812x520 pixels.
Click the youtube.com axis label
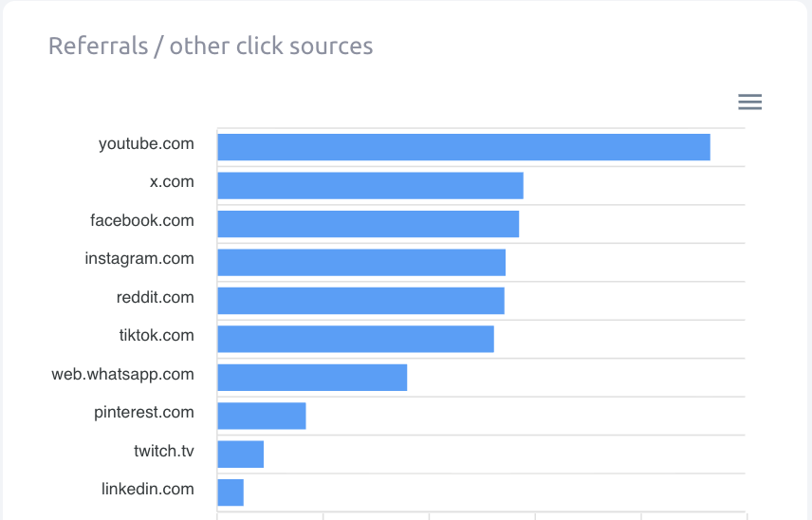click(146, 144)
